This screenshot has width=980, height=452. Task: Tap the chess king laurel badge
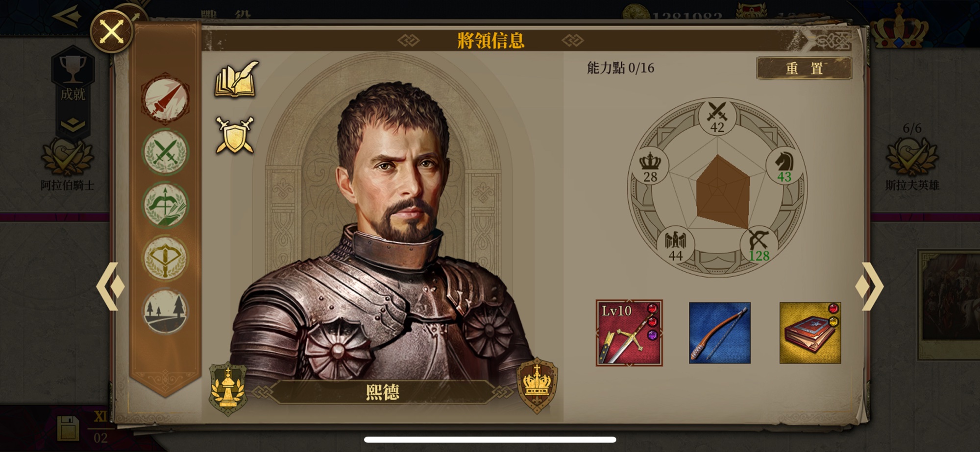pyautogui.click(x=228, y=389)
